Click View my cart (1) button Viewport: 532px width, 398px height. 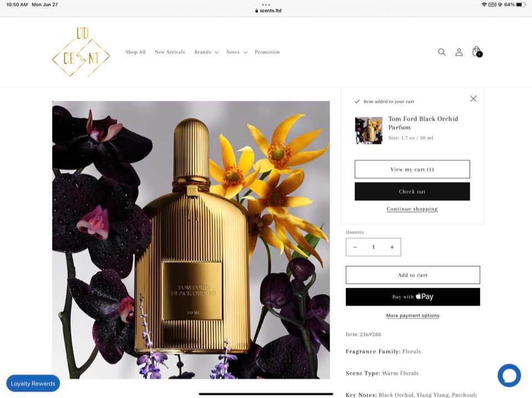(x=412, y=169)
